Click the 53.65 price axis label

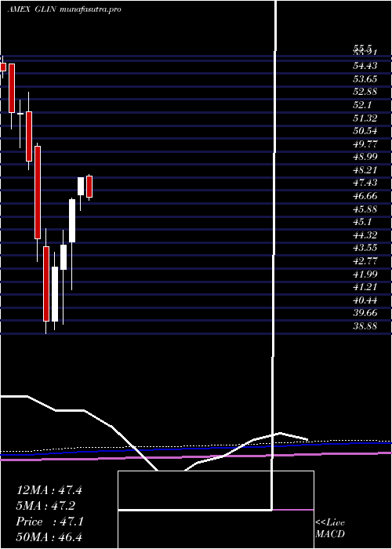point(365,78)
